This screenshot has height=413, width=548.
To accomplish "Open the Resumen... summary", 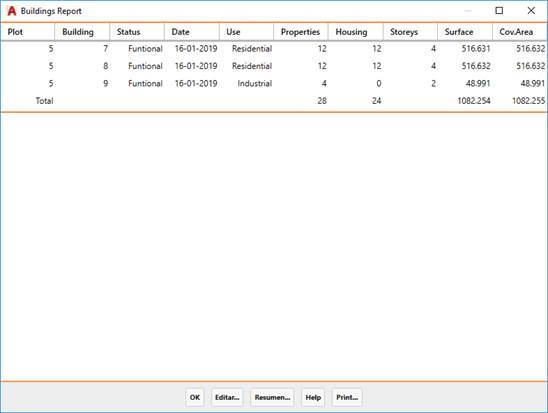I will 272,397.
